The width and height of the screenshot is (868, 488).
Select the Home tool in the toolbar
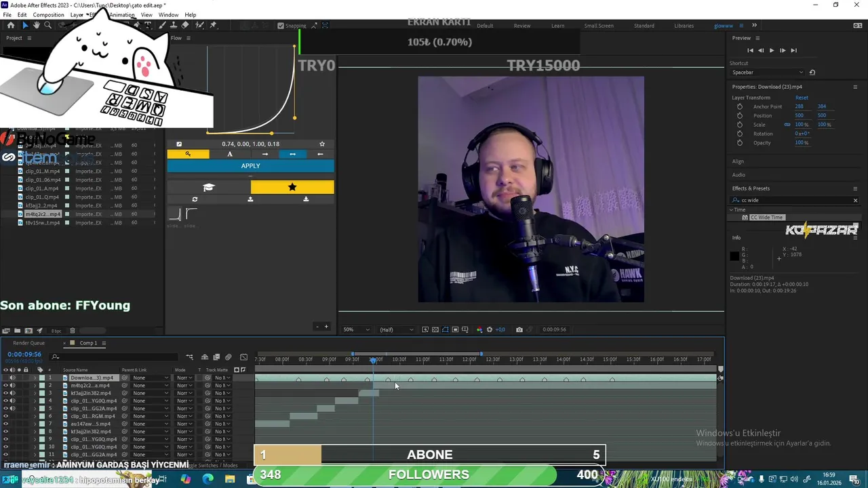pyautogui.click(x=11, y=25)
